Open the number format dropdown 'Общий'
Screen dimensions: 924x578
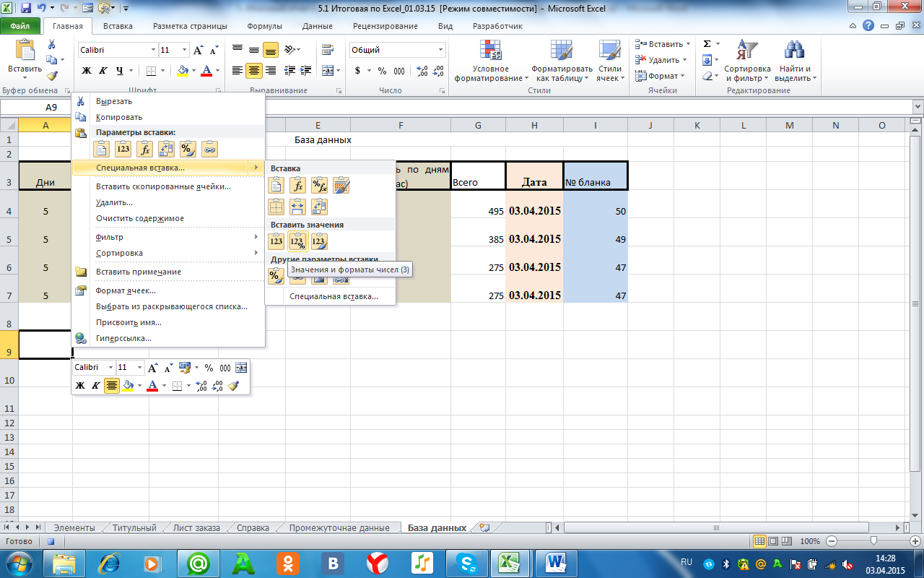tap(440, 50)
